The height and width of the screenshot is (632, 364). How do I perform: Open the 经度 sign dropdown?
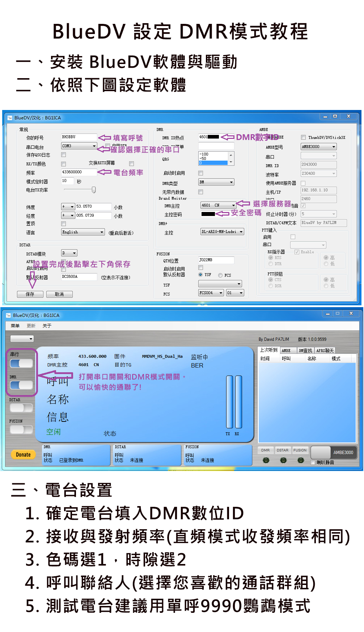click(x=68, y=215)
